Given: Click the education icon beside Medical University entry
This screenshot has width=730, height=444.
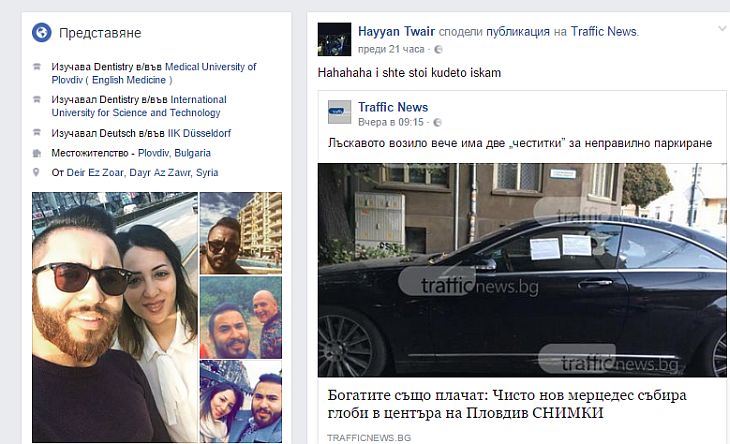Looking at the screenshot, I should [x=37, y=67].
